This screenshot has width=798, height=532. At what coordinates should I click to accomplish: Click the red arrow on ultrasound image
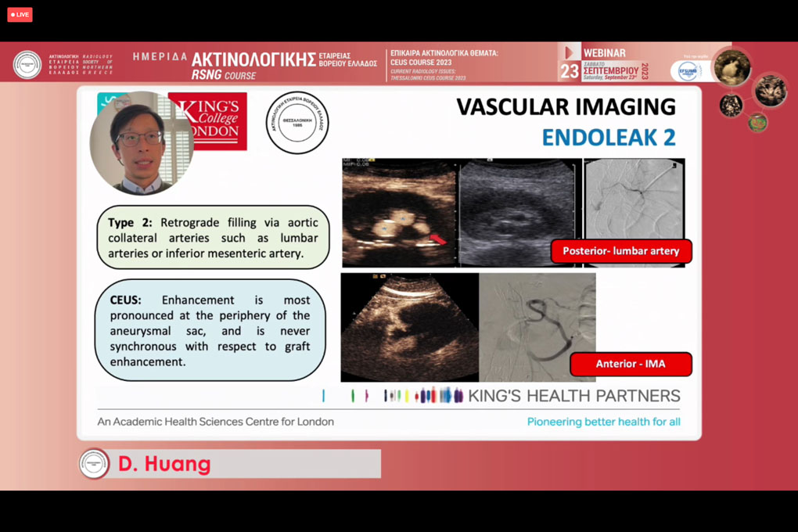[x=438, y=239]
